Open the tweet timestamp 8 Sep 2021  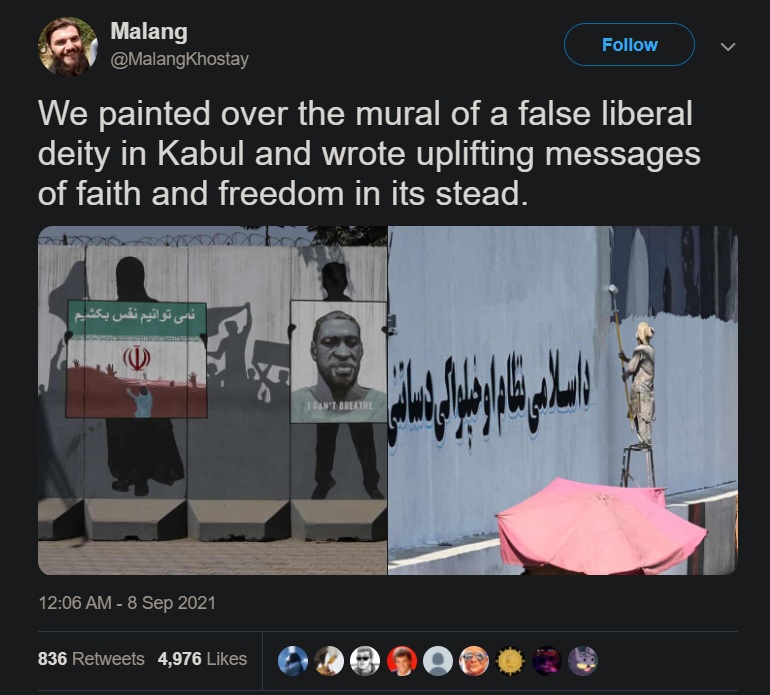(127, 603)
